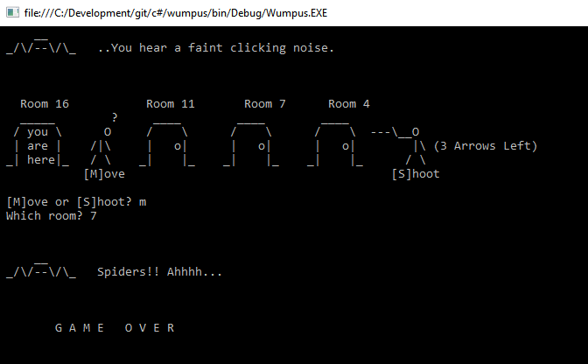Image resolution: width=588 pixels, height=364 pixels.
Task: Click the Wumpus.EXE file path title
Action: click(x=176, y=13)
